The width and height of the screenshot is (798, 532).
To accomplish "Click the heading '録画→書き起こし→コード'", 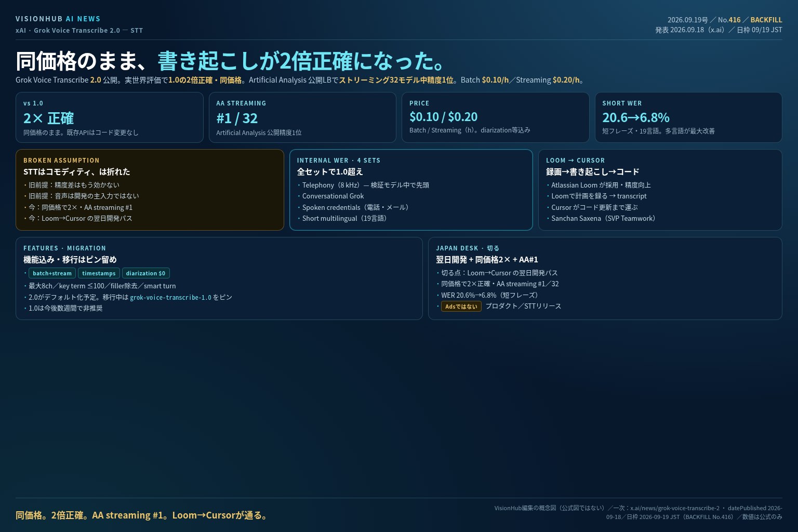I will click(593, 171).
